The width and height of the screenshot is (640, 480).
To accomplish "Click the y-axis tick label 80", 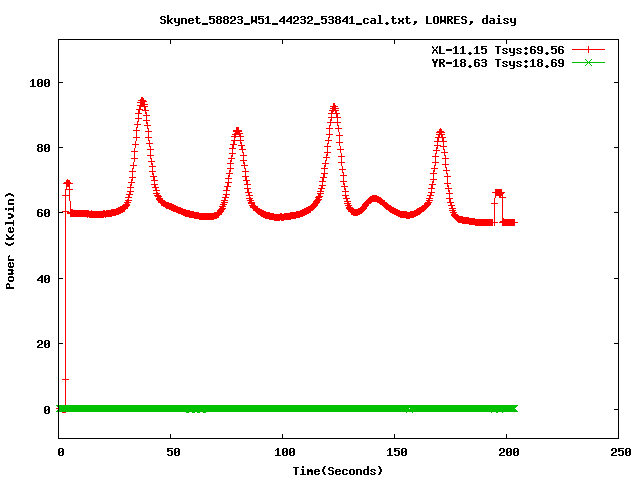I will pyautogui.click(x=43, y=148).
